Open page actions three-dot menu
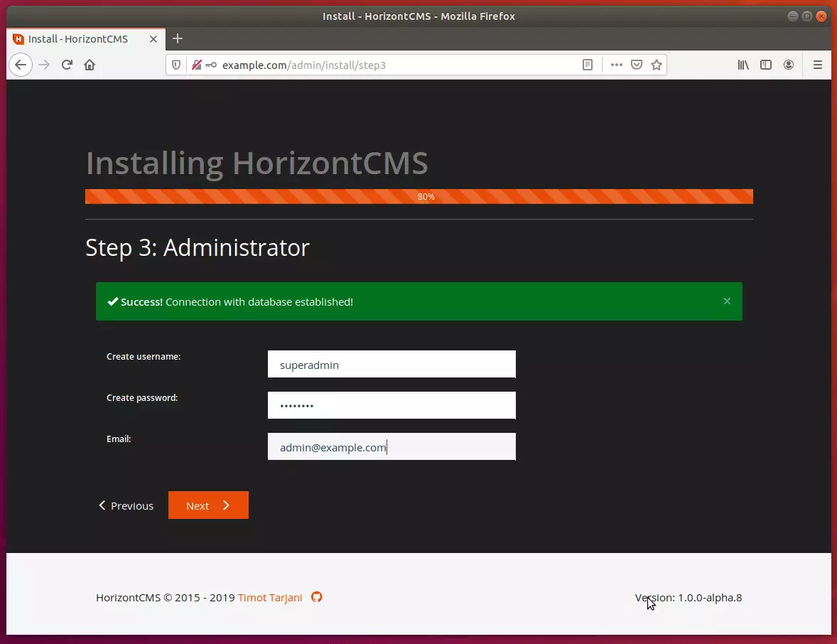Image resolution: width=837 pixels, height=644 pixels. 617,65
